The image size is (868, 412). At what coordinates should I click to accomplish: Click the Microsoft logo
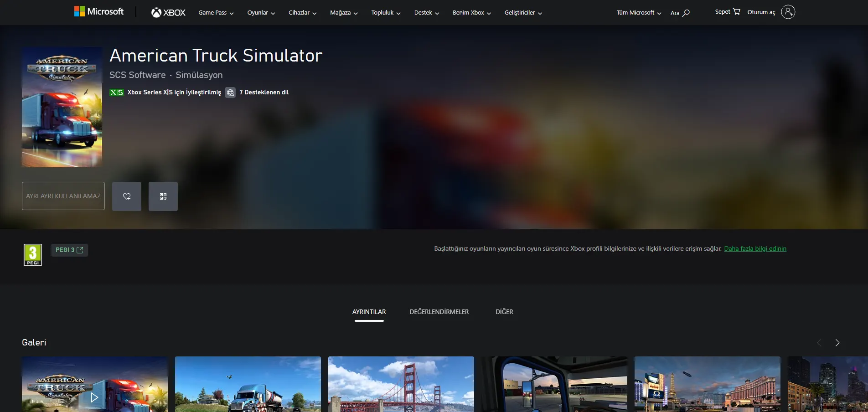(x=99, y=12)
